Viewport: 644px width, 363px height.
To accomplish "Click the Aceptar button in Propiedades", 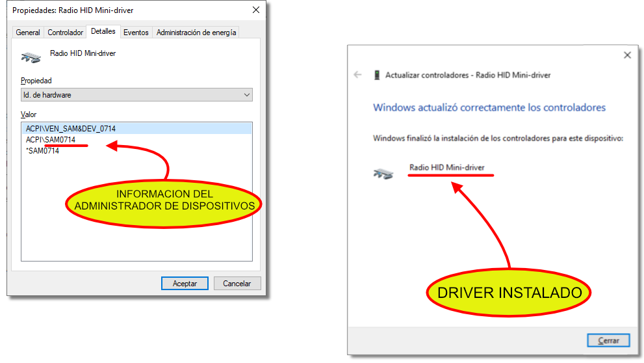I will coord(185,284).
